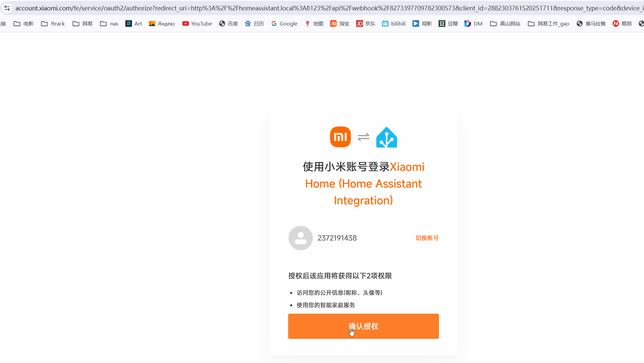This screenshot has height=363, width=644.
Task: Open the 网易 bookmarks folder
Action: click(x=82, y=23)
